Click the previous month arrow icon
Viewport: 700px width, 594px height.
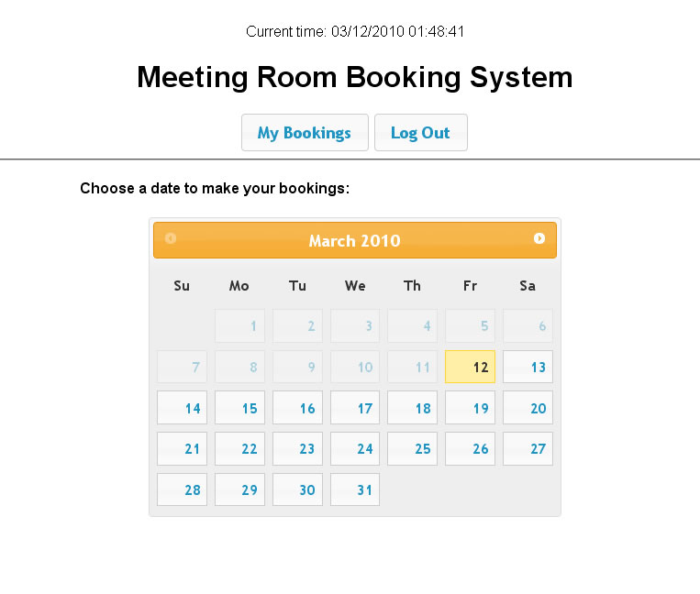[171, 238]
